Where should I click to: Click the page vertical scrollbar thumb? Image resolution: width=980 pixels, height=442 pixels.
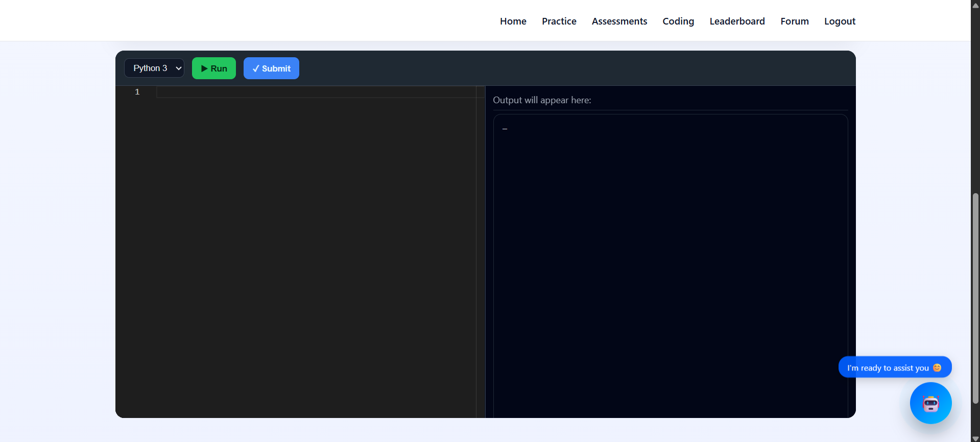pos(975,296)
